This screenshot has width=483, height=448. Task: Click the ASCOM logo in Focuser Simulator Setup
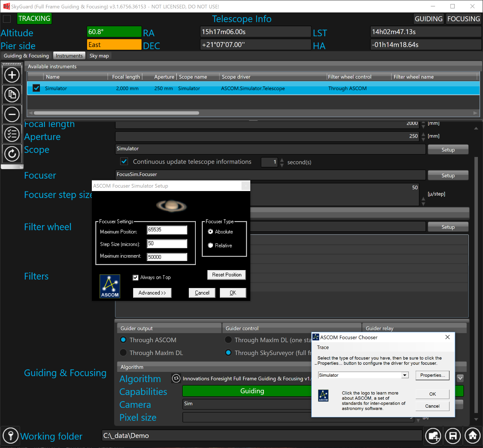(110, 286)
